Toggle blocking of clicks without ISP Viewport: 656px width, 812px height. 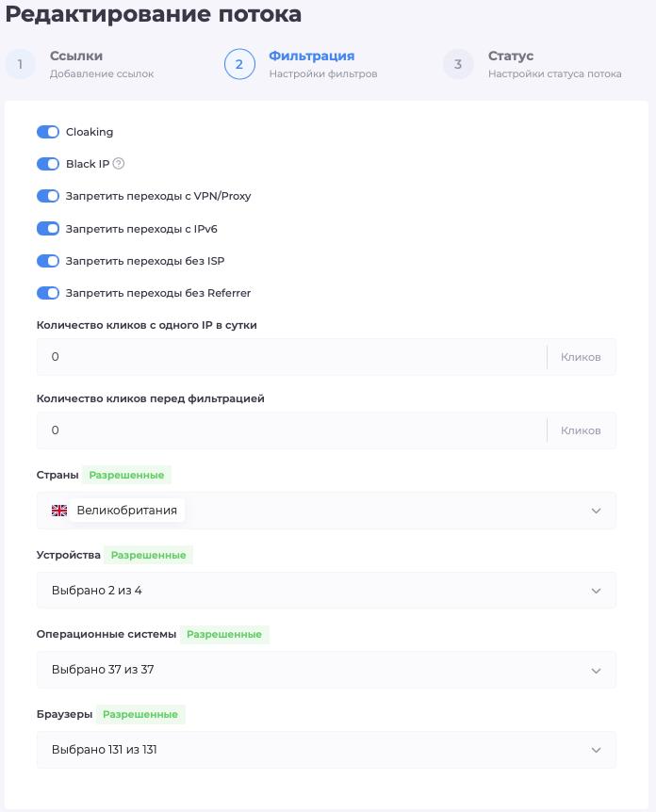pyautogui.click(x=48, y=261)
